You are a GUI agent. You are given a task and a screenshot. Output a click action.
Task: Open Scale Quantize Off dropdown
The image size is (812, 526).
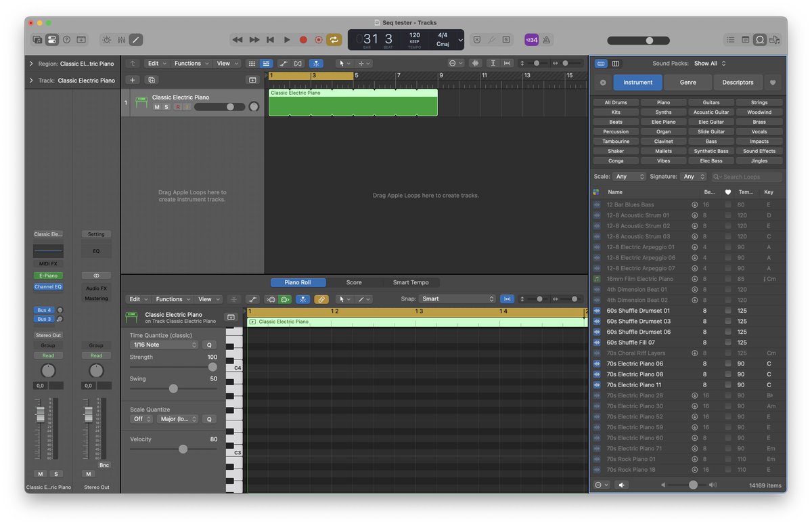point(141,419)
